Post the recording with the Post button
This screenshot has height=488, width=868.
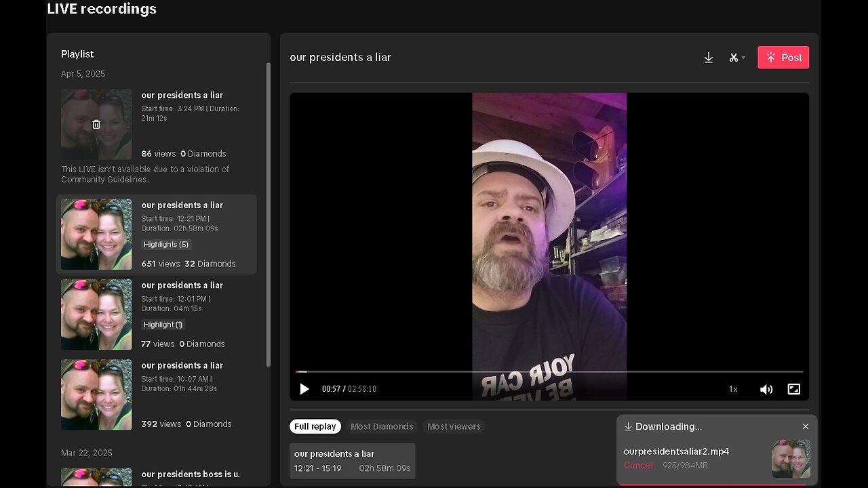pos(783,58)
